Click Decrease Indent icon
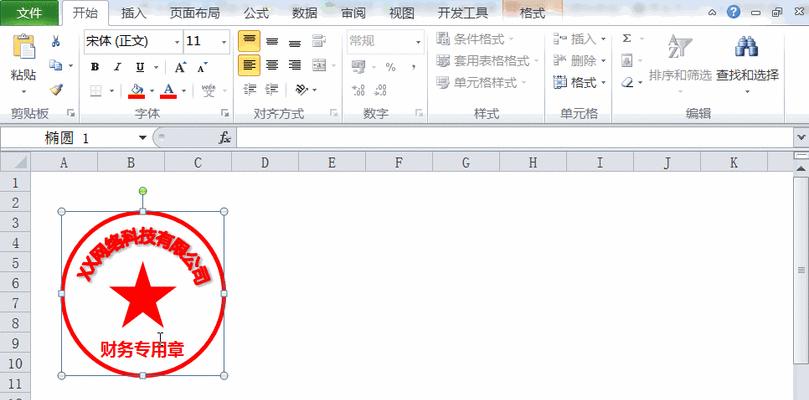 tap(250, 90)
